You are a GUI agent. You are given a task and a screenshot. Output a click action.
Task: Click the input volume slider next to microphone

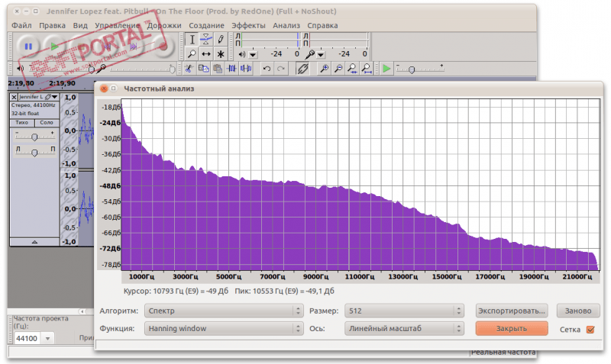coord(141,69)
